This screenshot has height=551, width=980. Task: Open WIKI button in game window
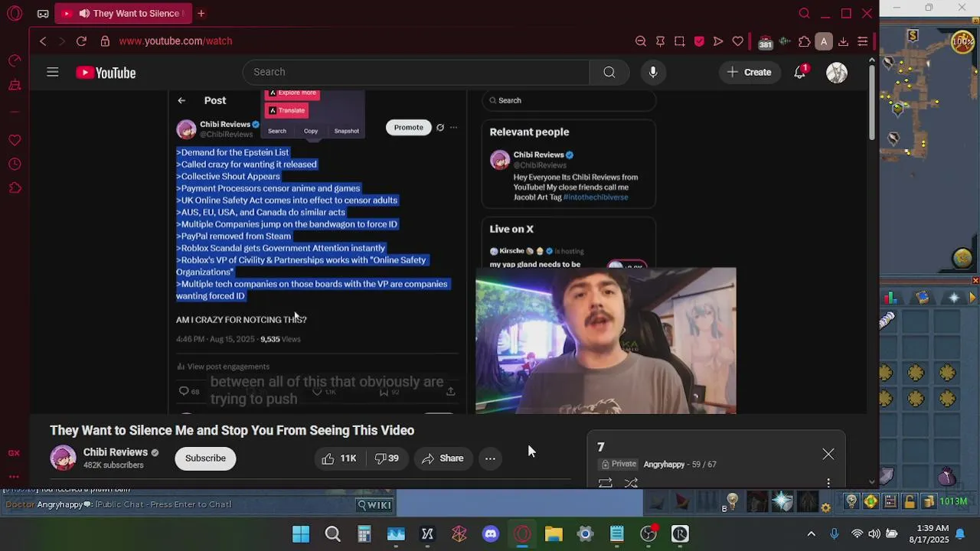375,504
